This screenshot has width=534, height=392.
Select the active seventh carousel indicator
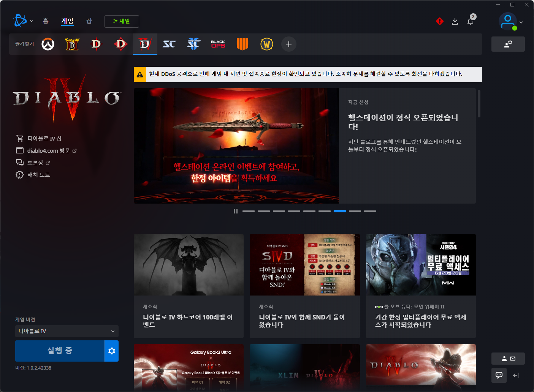340,211
